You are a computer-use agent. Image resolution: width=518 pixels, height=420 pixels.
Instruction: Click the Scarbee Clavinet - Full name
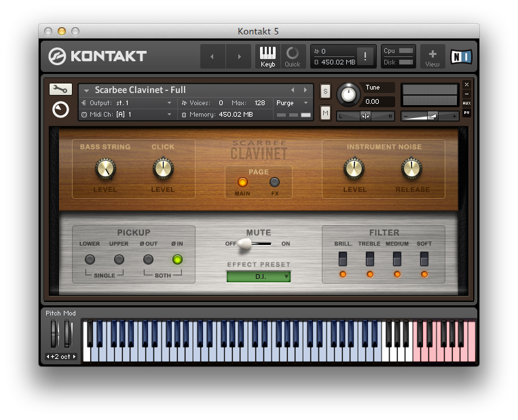tap(140, 90)
